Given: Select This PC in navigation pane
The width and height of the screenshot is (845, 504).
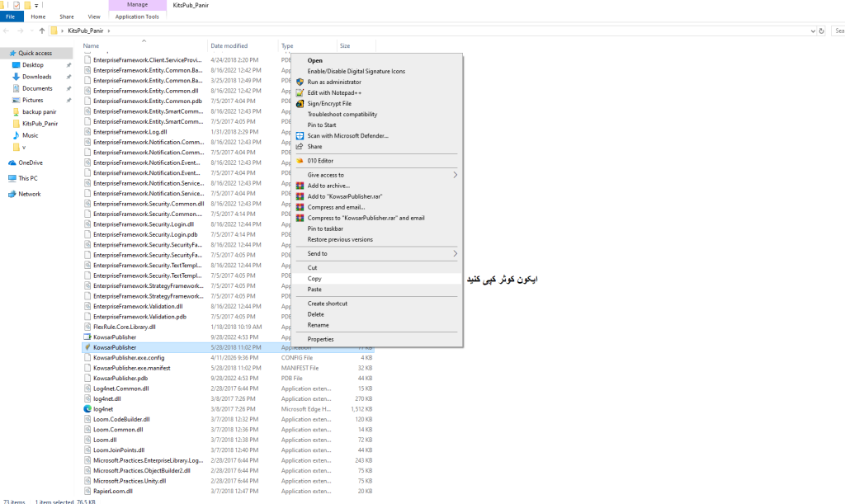Looking at the screenshot, I should (x=27, y=178).
